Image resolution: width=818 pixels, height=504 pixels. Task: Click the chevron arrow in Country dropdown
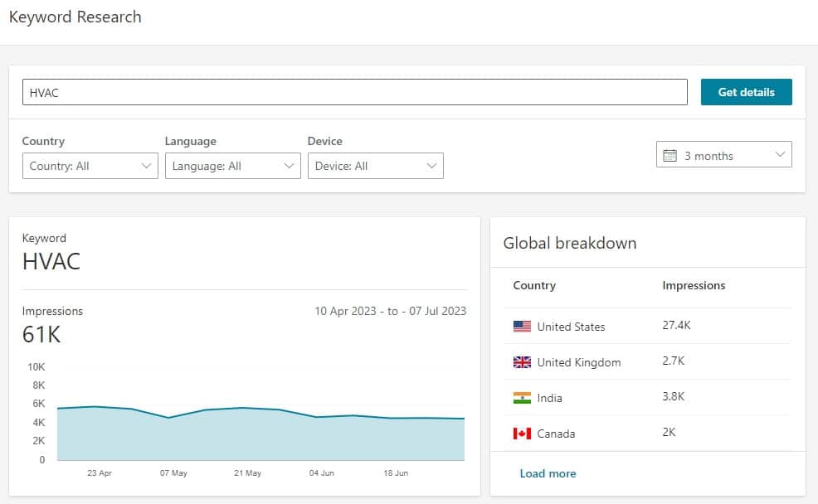click(x=146, y=166)
